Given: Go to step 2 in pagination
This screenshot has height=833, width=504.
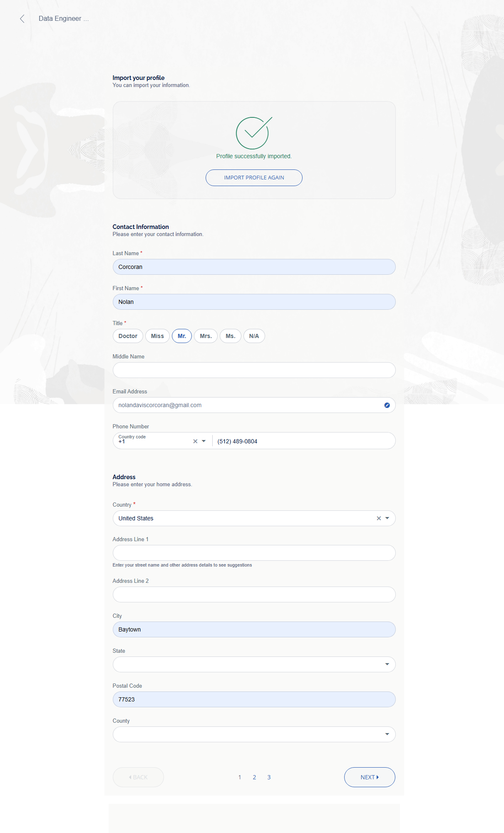Looking at the screenshot, I should 254,777.
